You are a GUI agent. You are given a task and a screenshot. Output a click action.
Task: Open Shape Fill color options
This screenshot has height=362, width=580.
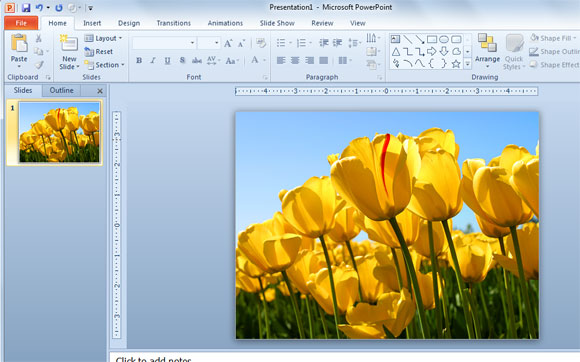553,38
